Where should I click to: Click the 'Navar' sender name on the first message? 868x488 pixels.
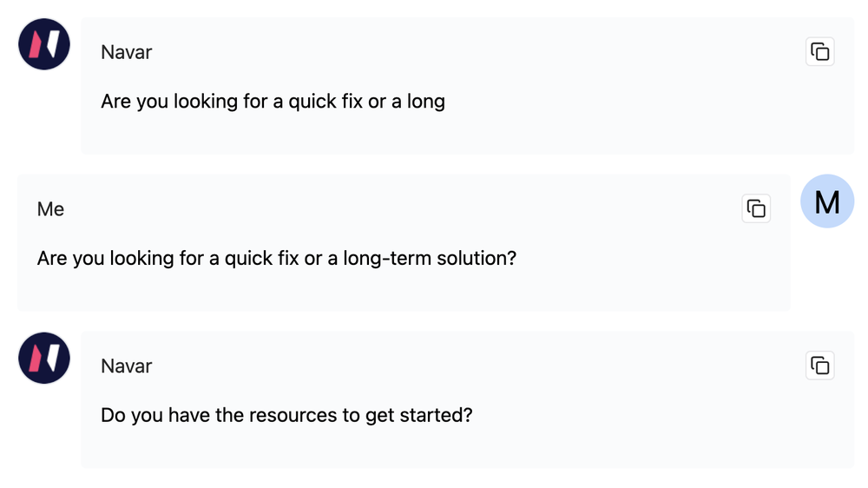point(126,52)
